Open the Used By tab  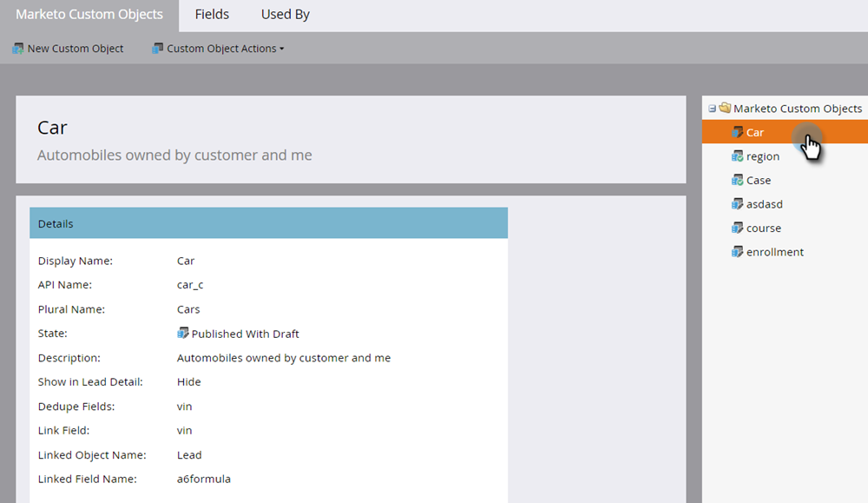(x=285, y=15)
